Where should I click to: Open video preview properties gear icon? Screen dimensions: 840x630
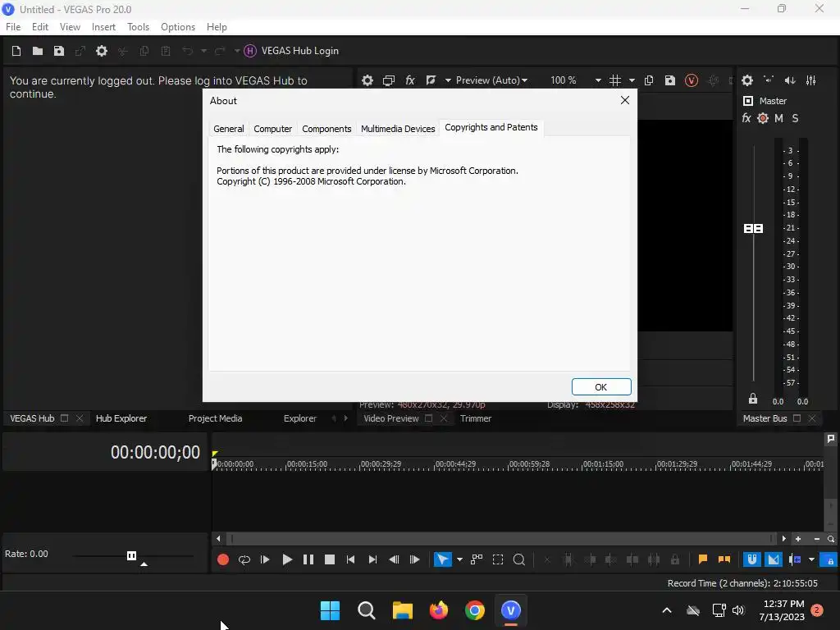point(367,80)
